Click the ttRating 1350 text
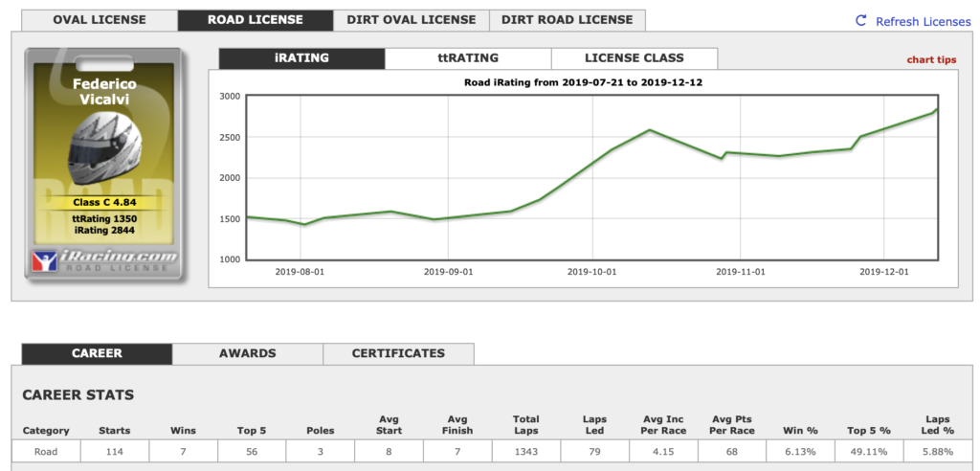The width and height of the screenshot is (980, 471). click(104, 219)
